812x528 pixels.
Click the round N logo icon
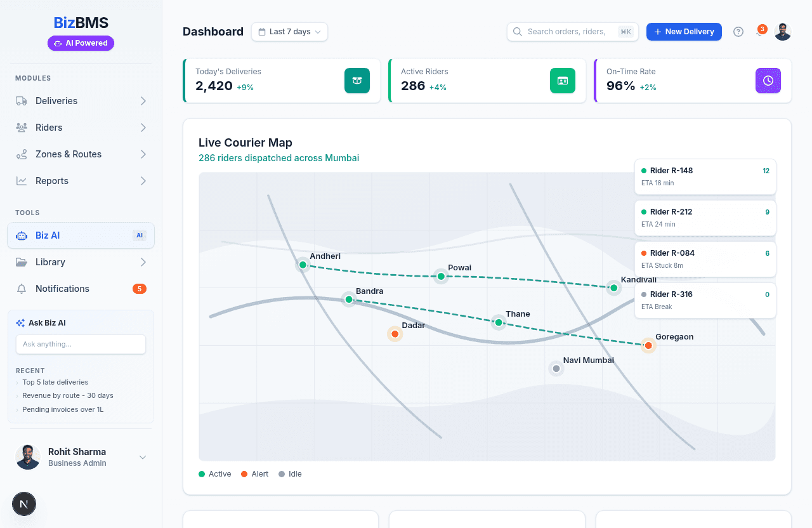[24, 504]
